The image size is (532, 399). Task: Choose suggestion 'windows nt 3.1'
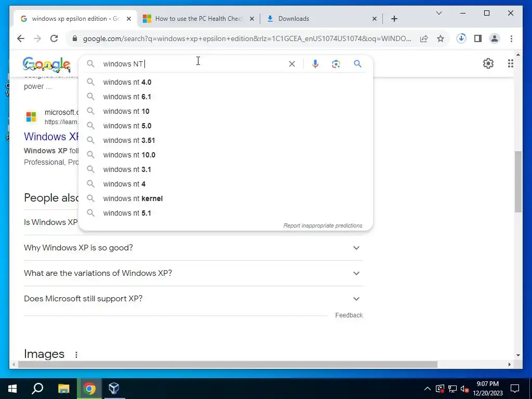coord(225,170)
